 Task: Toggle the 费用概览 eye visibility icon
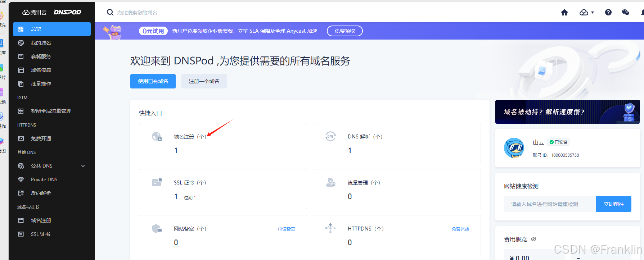(x=533, y=239)
